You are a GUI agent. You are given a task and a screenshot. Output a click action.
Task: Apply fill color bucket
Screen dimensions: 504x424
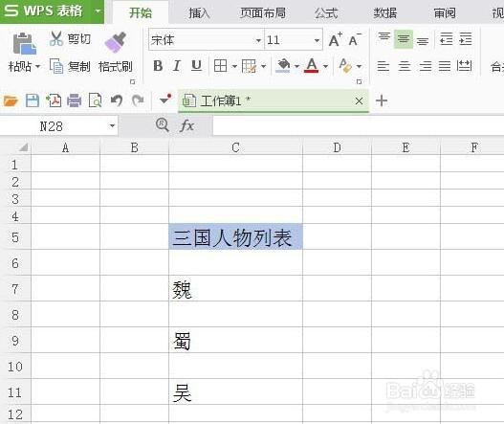pyautogui.click(x=283, y=66)
